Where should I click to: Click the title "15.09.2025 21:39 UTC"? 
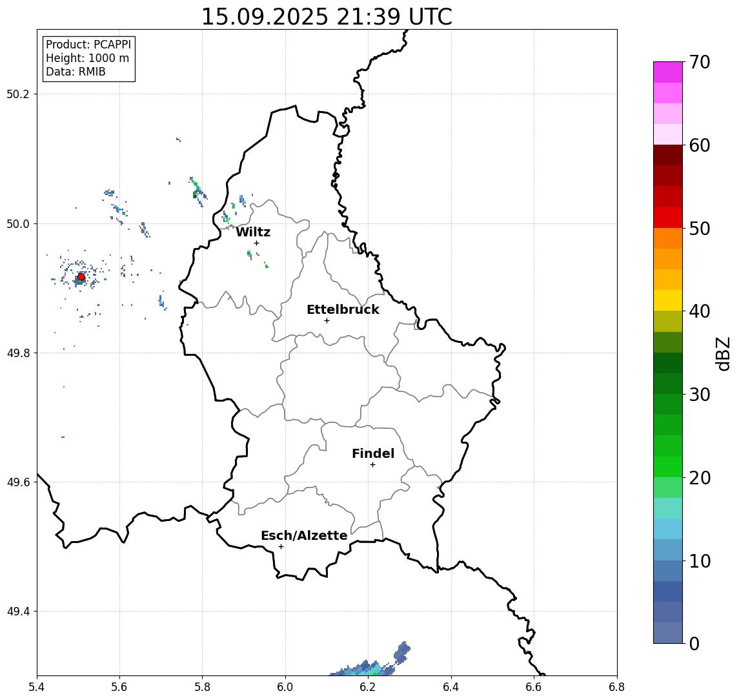(327, 17)
